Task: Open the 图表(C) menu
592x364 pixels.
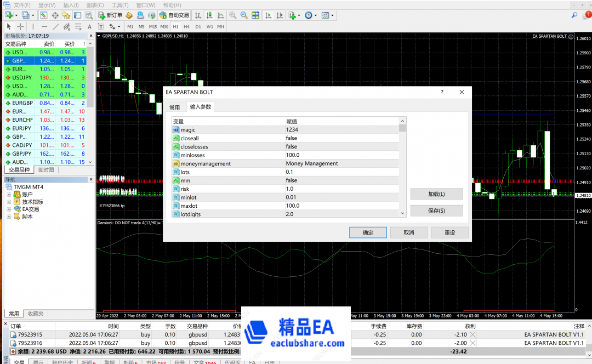Action: tap(95, 5)
